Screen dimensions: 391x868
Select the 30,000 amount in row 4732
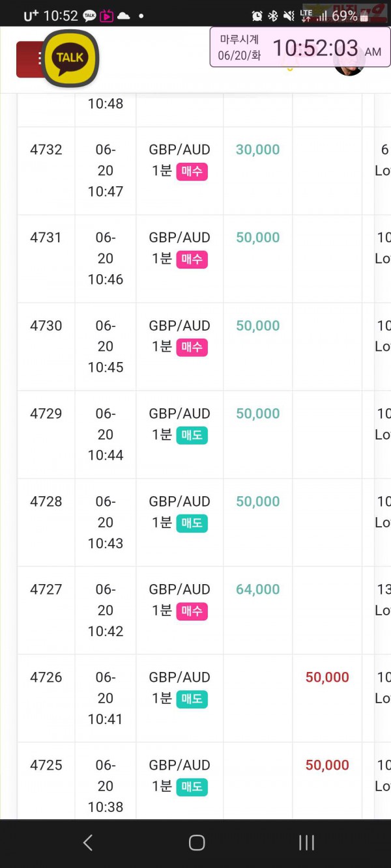point(258,150)
